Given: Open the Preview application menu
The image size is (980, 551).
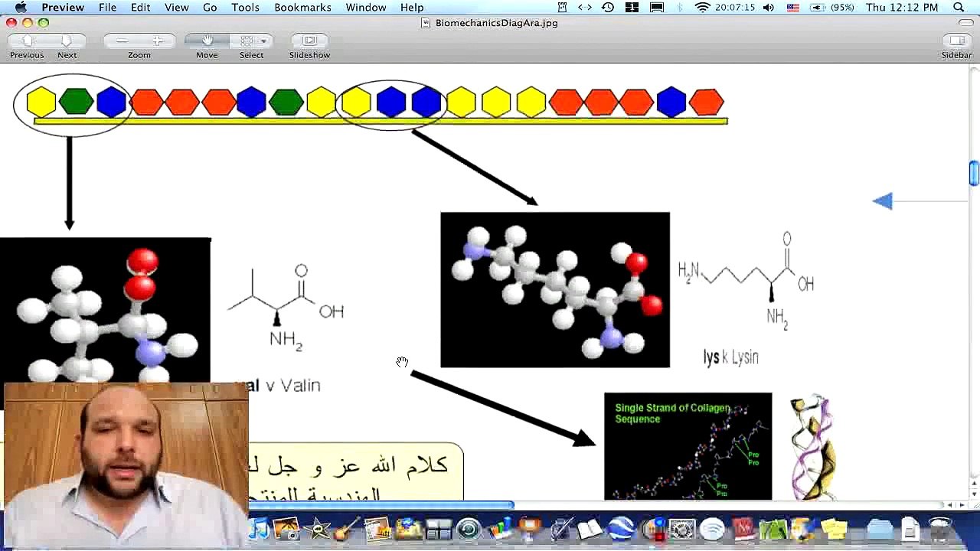Looking at the screenshot, I should [63, 8].
